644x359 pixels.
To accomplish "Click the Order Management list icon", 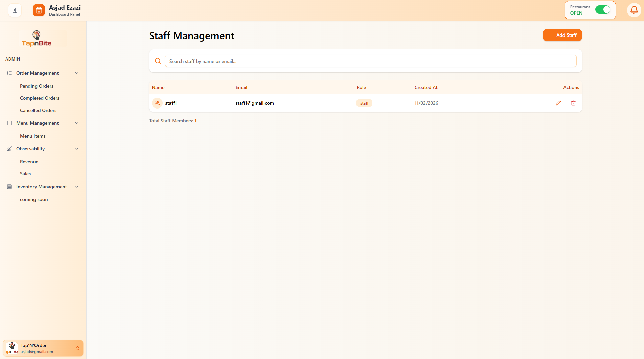I will pyautogui.click(x=9, y=73).
